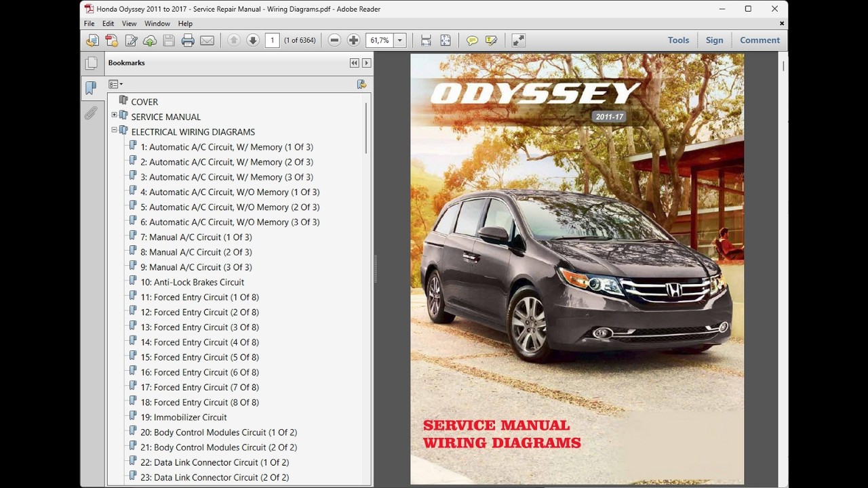Open the Bookmarks panel icon in sidebar
Viewport: 868px width, 488px height.
coord(91,87)
